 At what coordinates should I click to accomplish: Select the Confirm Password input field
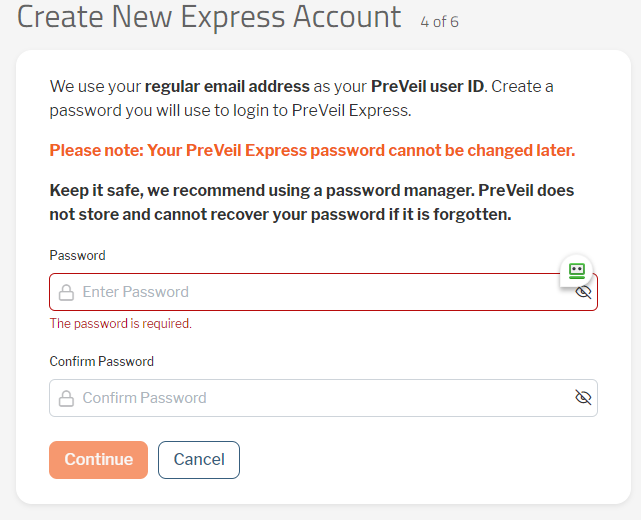(323, 398)
